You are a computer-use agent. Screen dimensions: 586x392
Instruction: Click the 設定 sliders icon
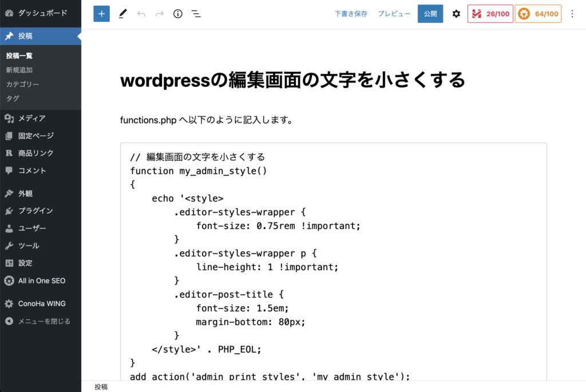coord(9,263)
